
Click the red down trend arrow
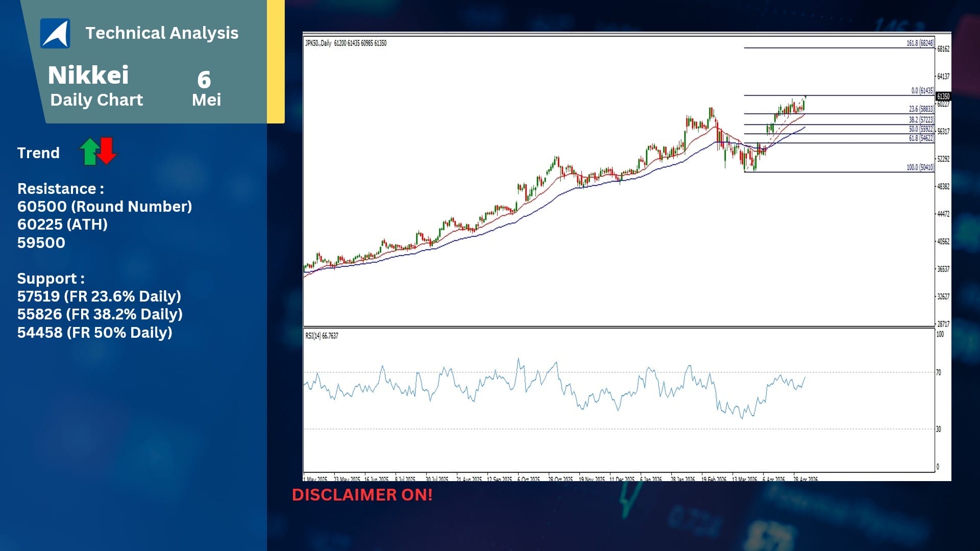tap(106, 151)
